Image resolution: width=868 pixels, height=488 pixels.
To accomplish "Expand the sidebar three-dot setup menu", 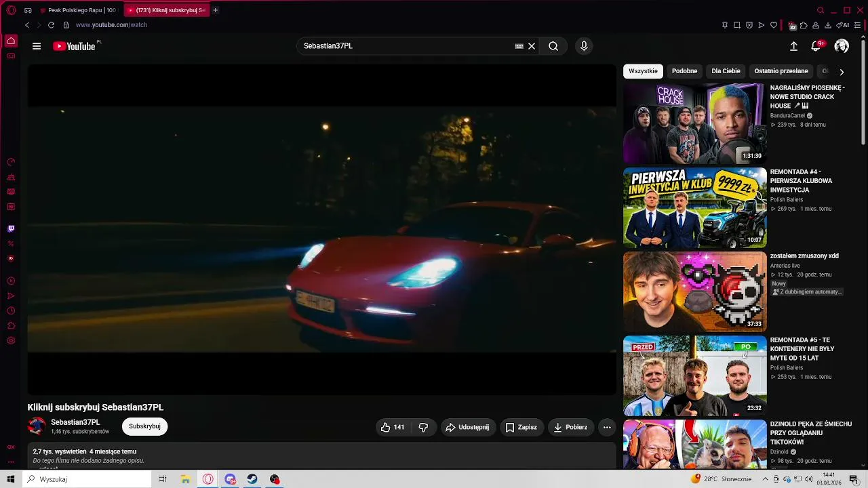I will pos(11,462).
